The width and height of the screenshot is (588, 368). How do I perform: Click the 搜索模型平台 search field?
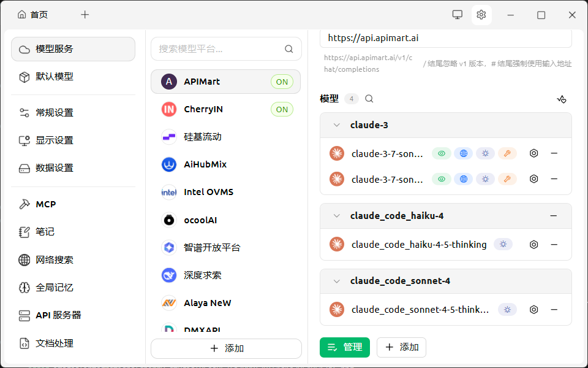pyautogui.click(x=226, y=49)
